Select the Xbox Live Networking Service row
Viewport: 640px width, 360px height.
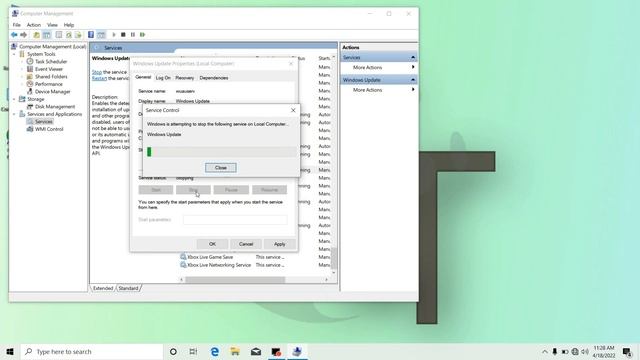point(219,265)
